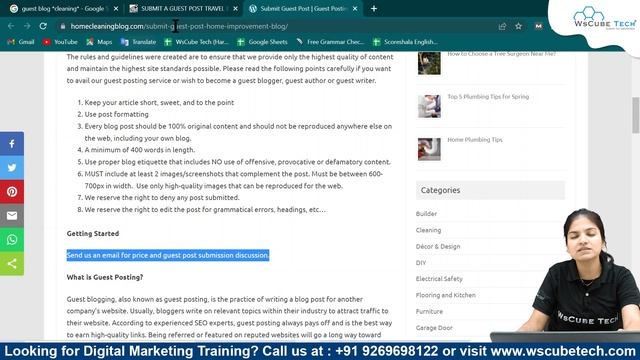This screenshot has width=640, height=360.
Task: Open Home Plumbing Tips thumbnail image
Action: tap(429, 149)
